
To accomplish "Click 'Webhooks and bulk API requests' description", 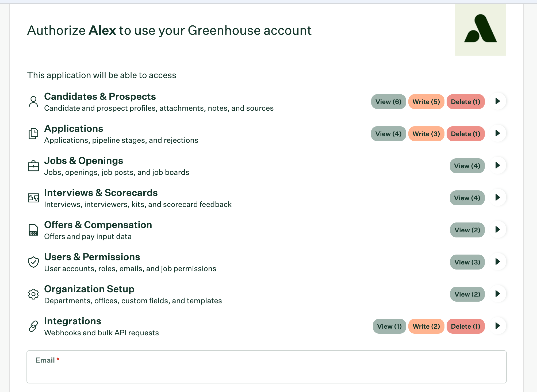I will (x=102, y=333).
